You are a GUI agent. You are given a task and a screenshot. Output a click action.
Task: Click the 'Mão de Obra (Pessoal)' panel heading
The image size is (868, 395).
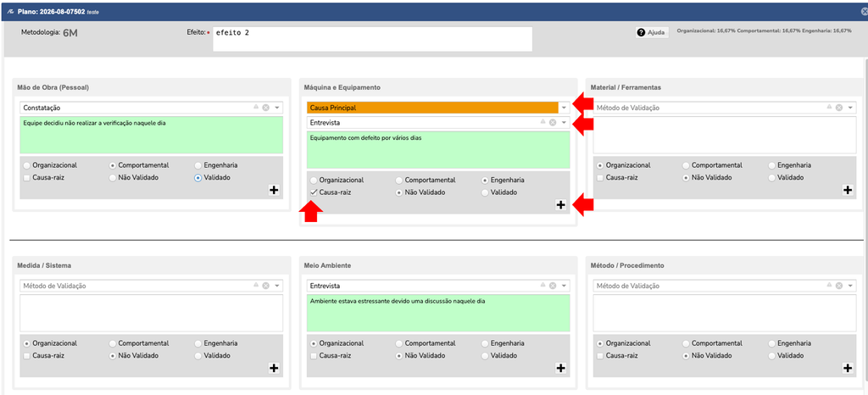(53, 87)
